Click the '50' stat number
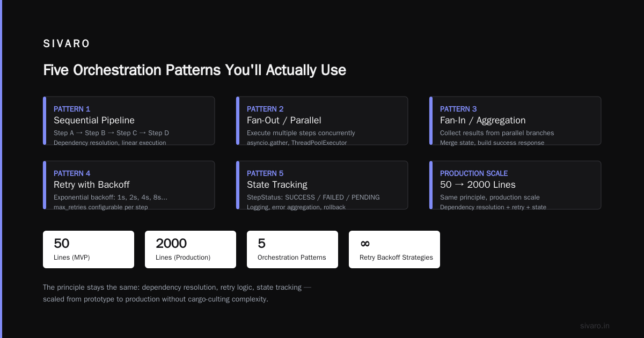This screenshot has height=338, width=644. point(62,244)
